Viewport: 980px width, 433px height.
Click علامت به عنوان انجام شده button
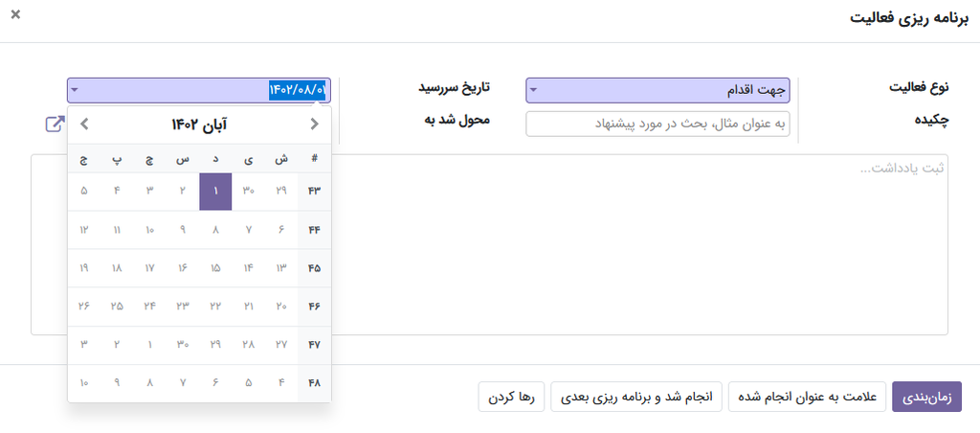point(807,397)
